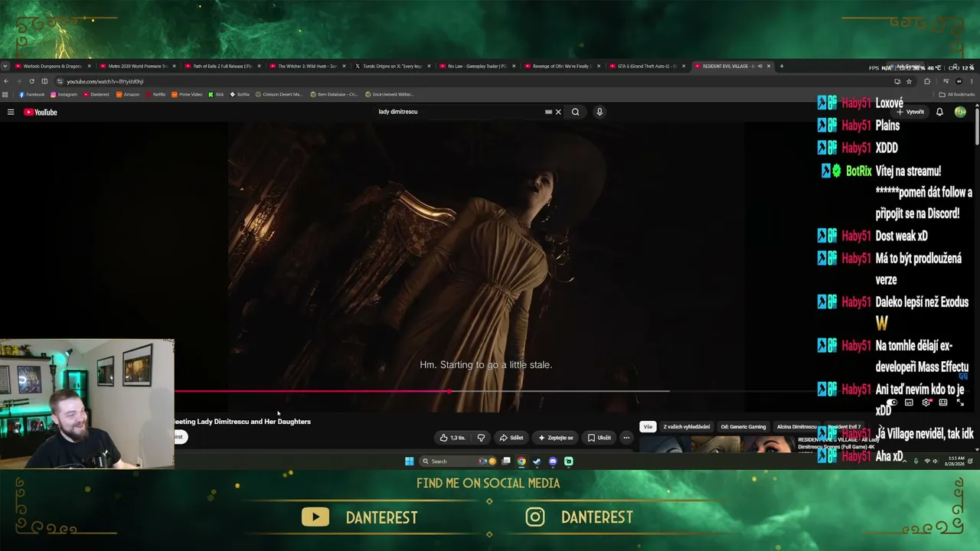980x551 pixels.
Task: Bookmark this page with the star icon
Action: (x=909, y=81)
